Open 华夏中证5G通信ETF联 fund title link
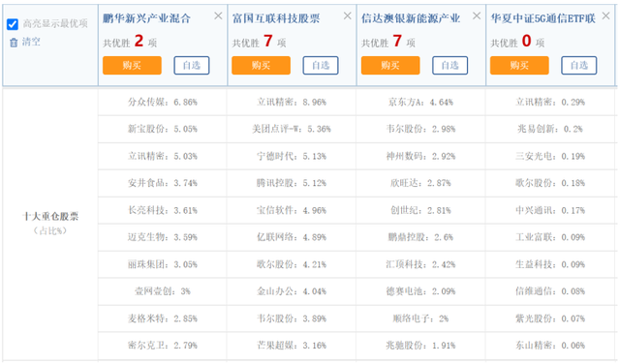Viewport: 620px width, 364px height. click(542, 18)
